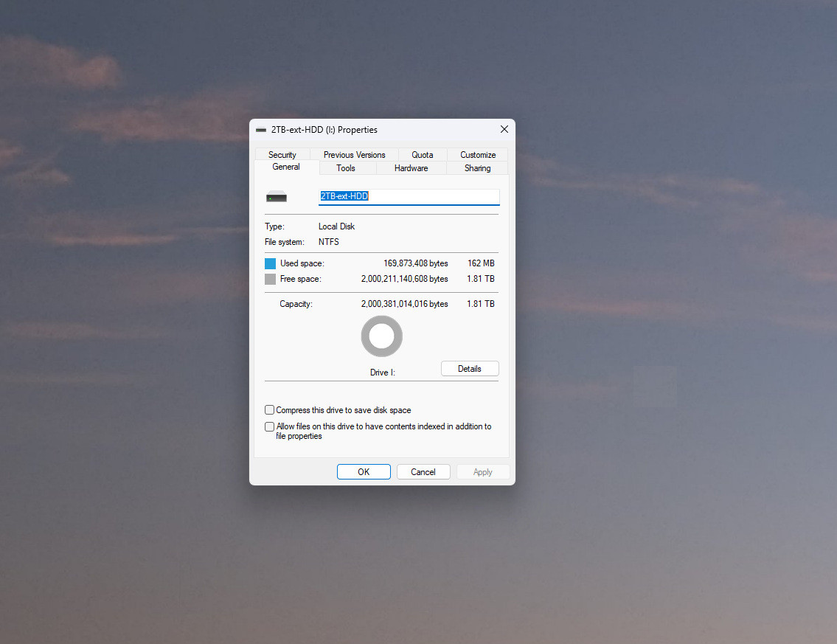
Task: Select the Quota tab
Action: pyautogui.click(x=423, y=154)
